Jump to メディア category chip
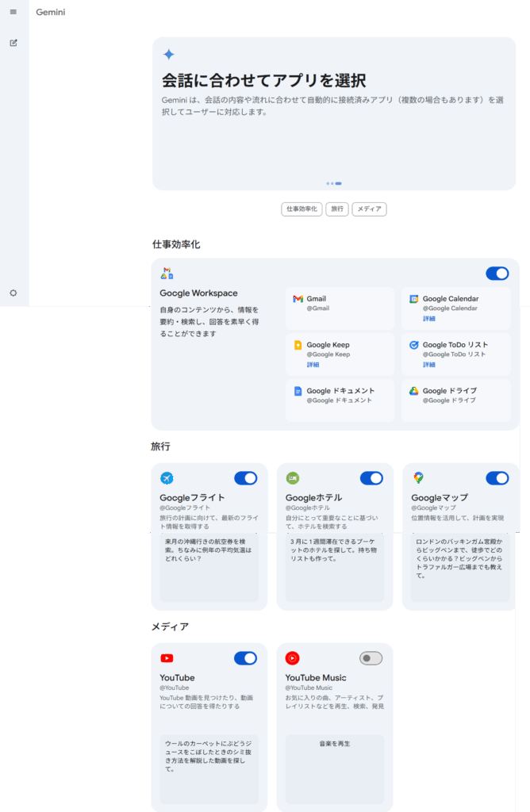The height and width of the screenshot is (812, 530). pyautogui.click(x=370, y=209)
